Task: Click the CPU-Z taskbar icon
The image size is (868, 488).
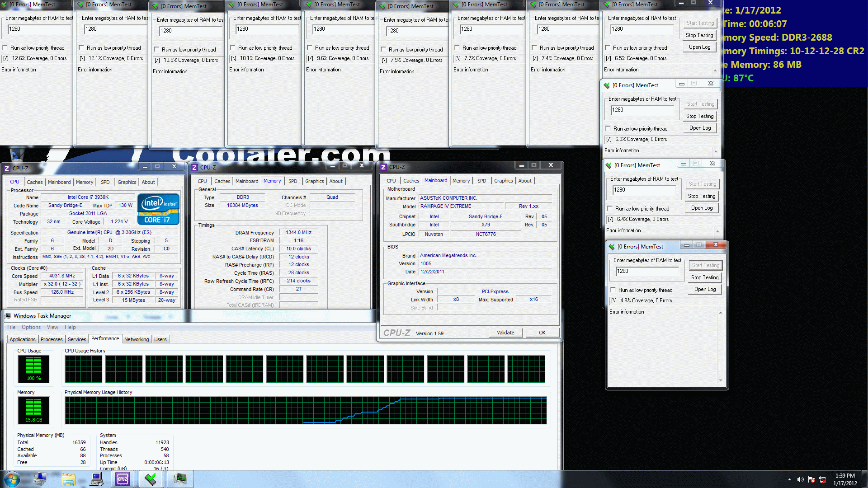Action: point(123,479)
